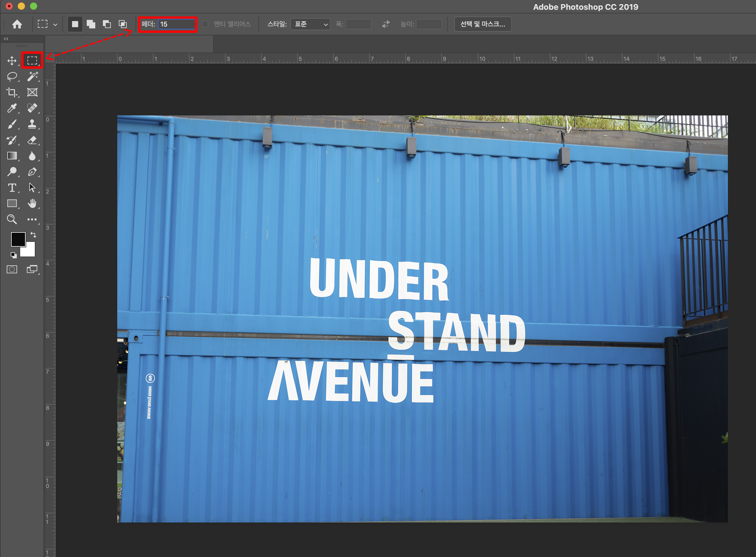Open the style (스타일) dropdown

(310, 24)
